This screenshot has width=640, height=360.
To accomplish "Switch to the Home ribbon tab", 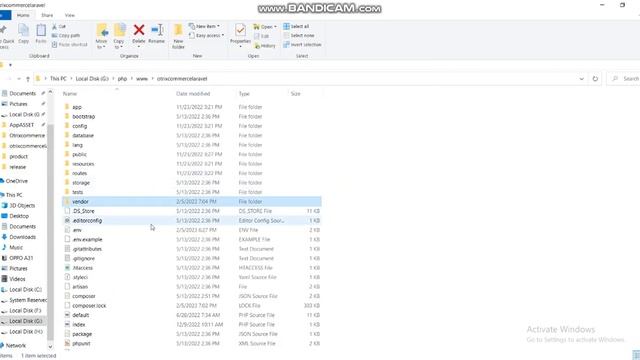I will coord(23,15).
